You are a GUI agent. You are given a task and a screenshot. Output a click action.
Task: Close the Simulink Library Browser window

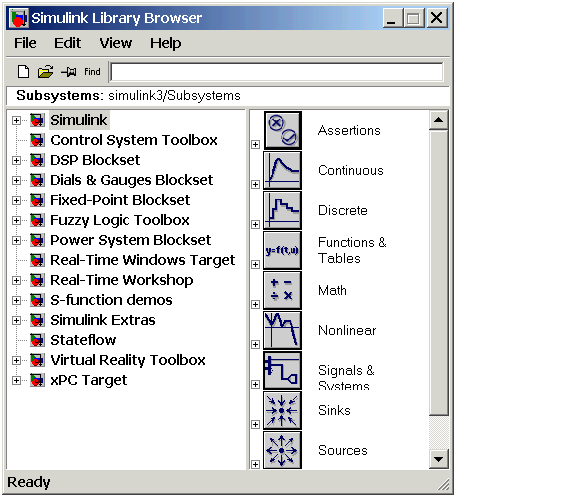click(x=437, y=18)
